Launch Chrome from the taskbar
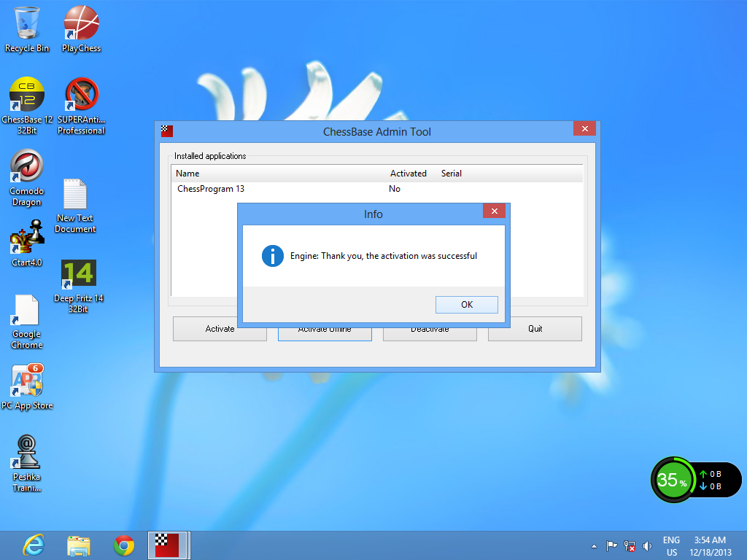The height and width of the screenshot is (560, 747). pos(124,545)
